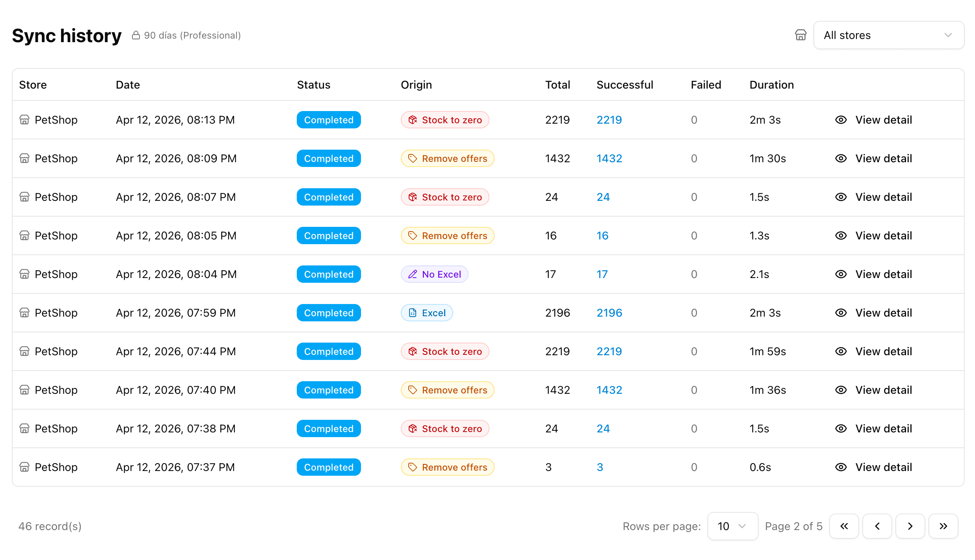Click successful count 2196 link
Screen dimensions: 975x560
click(x=609, y=313)
